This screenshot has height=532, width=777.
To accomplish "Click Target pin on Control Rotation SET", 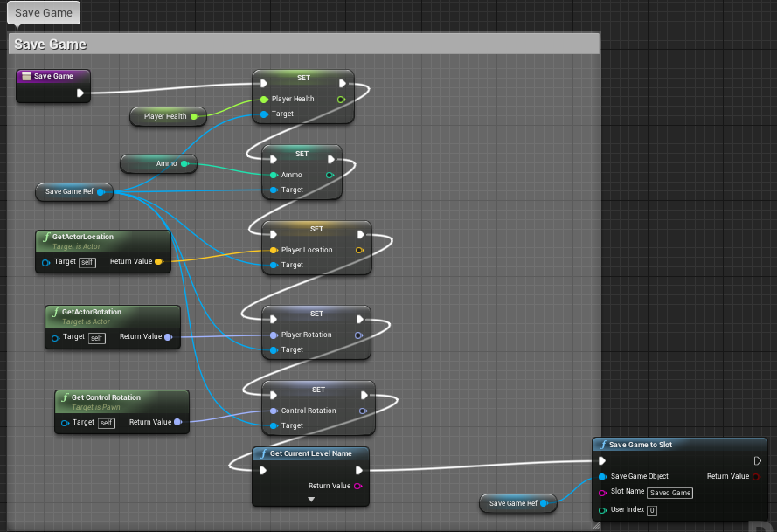I will pos(274,426).
